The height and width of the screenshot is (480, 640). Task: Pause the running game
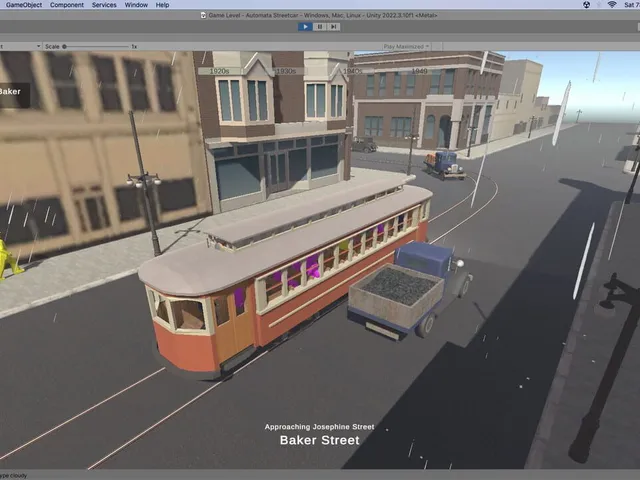click(320, 27)
